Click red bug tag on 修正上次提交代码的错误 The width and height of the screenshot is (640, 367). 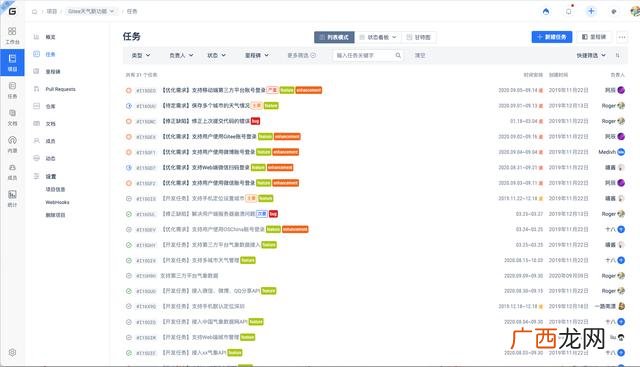256,121
